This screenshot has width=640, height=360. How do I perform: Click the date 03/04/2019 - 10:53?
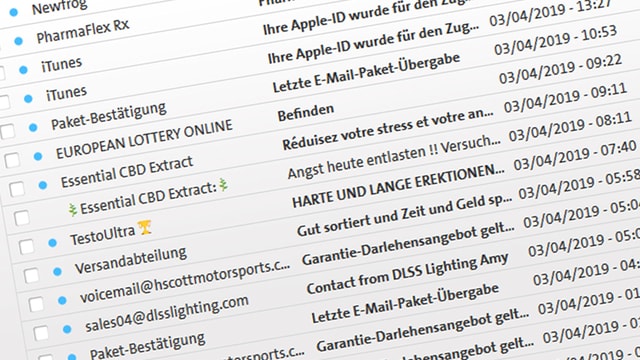(x=555, y=40)
